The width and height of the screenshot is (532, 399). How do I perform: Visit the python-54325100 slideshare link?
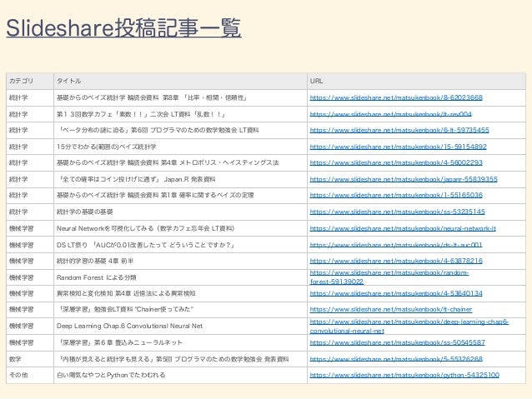[x=404, y=375]
